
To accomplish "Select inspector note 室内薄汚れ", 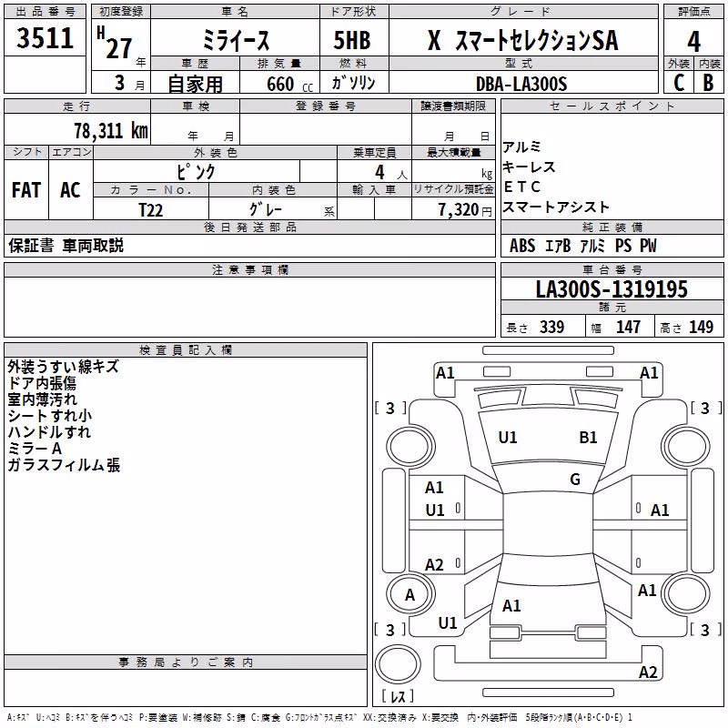I will tap(42, 399).
